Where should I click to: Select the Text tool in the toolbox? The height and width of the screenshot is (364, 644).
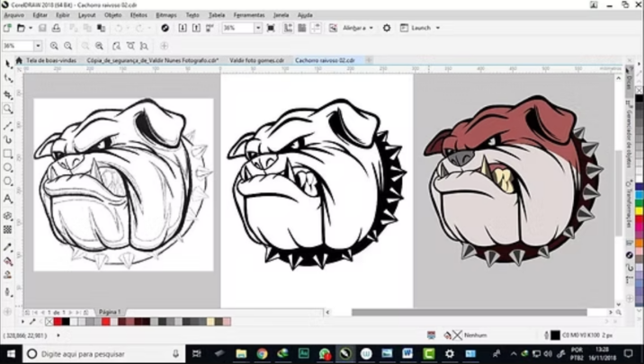pyautogui.click(x=8, y=199)
